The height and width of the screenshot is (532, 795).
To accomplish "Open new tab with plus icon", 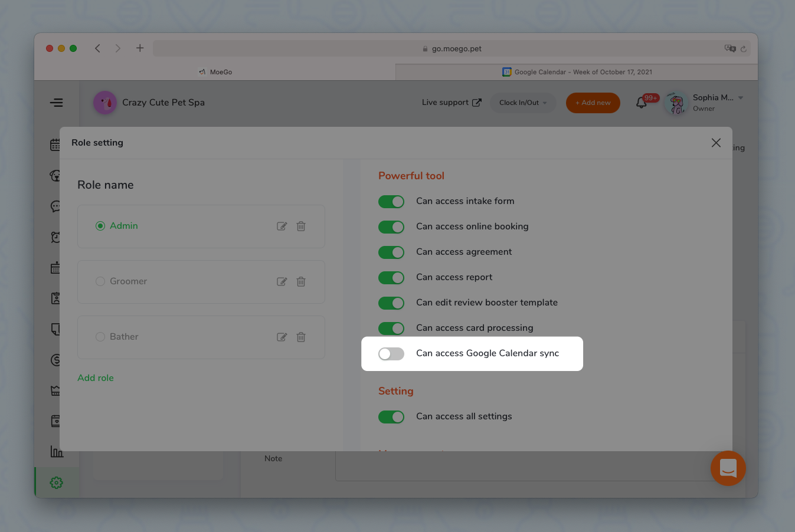I will 140,48.
